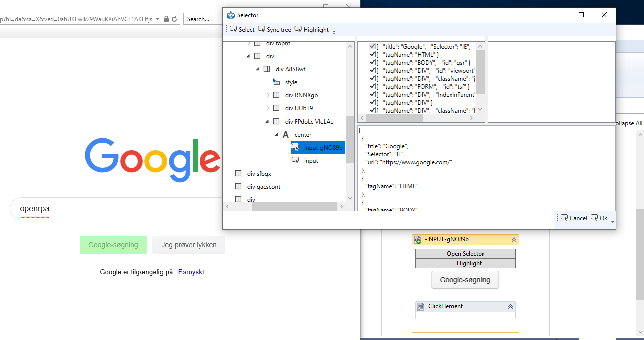Click the browser refresh icon
Image resolution: width=644 pixels, height=340 pixels.
pyautogui.click(x=174, y=19)
